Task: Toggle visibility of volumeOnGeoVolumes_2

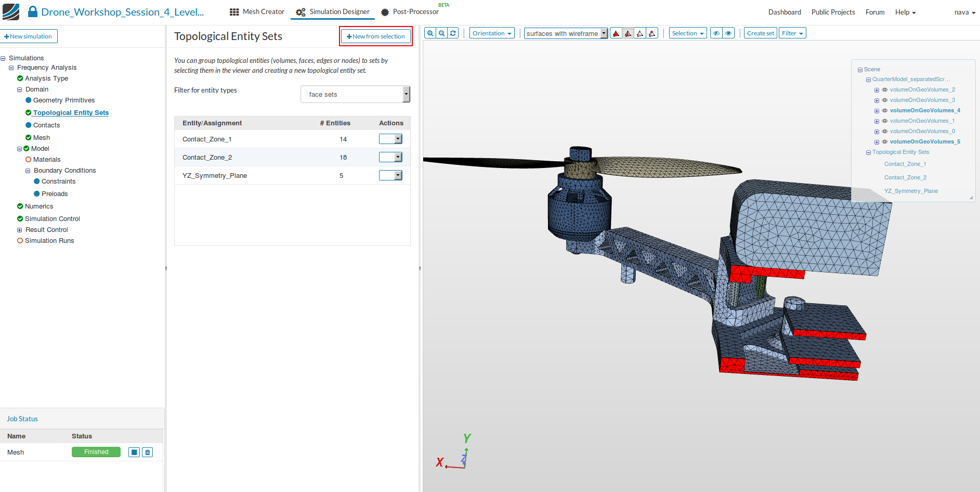Action: point(885,90)
